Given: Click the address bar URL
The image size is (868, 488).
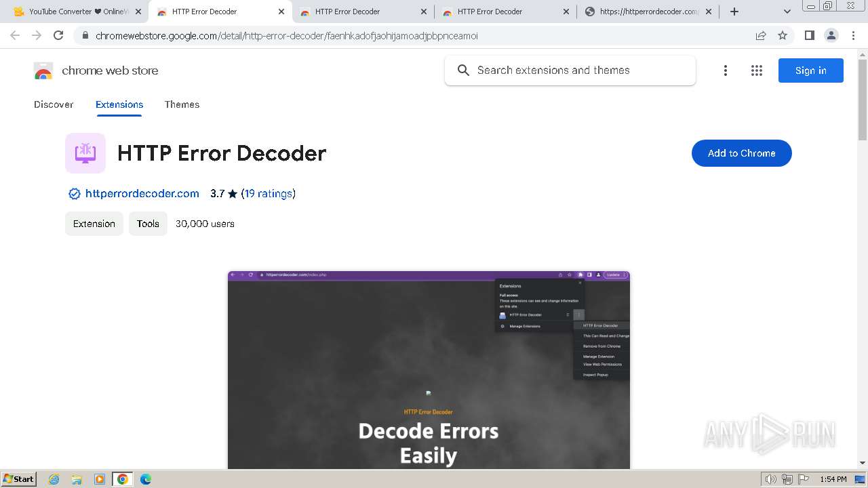Looking at the screenshot, I should pyautogui.click(x=287, y=36).
